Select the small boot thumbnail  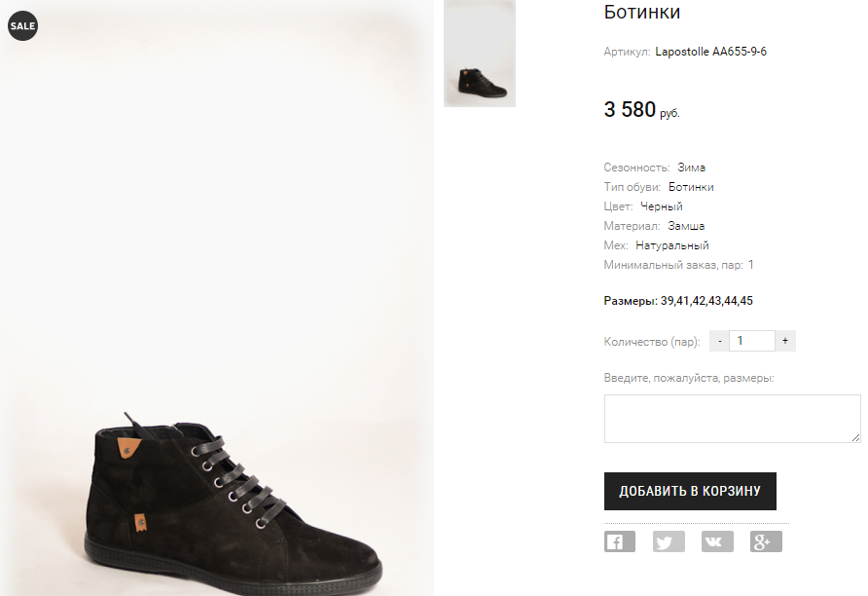coord(480,54)
